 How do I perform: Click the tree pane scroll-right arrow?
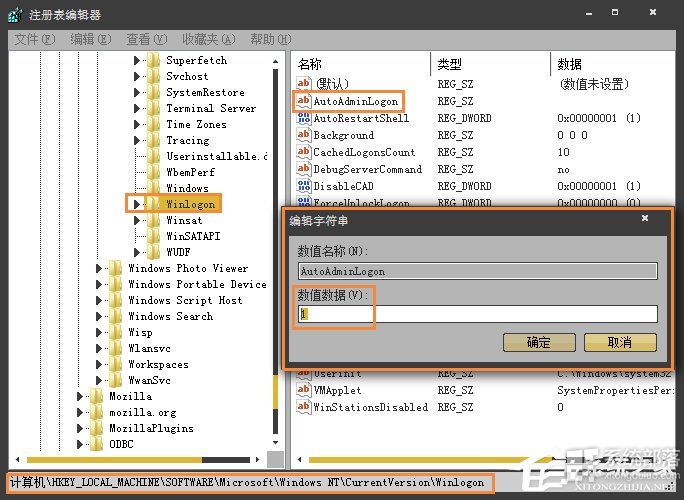[x=258, y=459]
